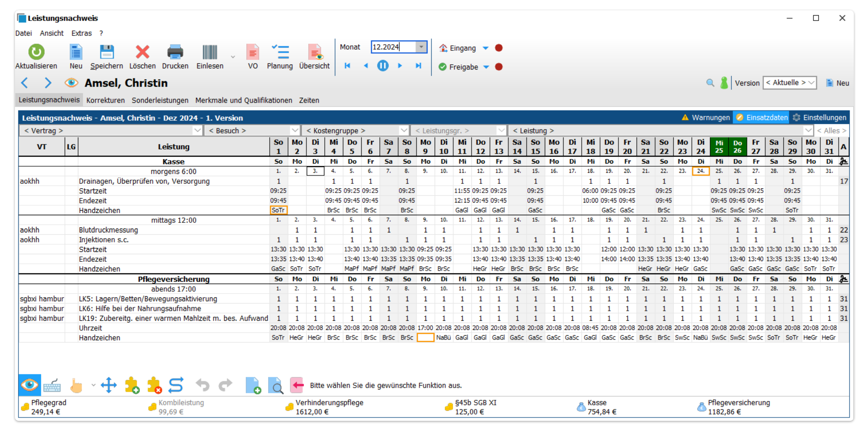Click the pointing hand tool icon
This screenshot has width=868, height=443.
point(76,385)
